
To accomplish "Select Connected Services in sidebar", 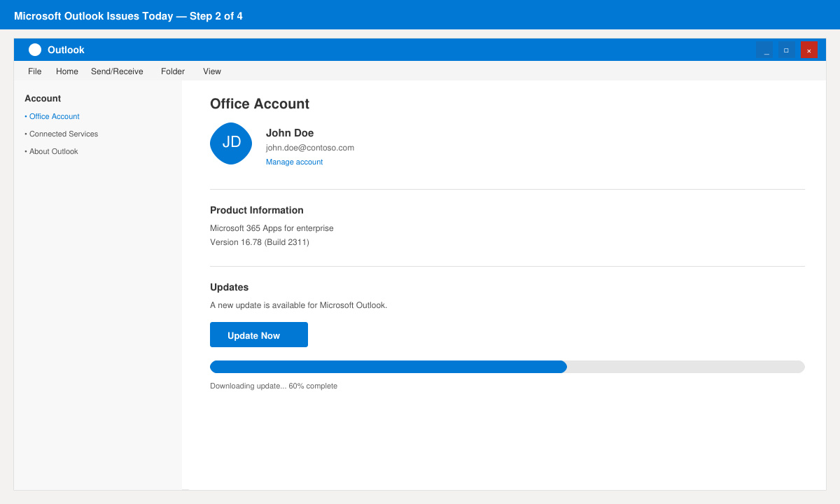I will [62, 134].
